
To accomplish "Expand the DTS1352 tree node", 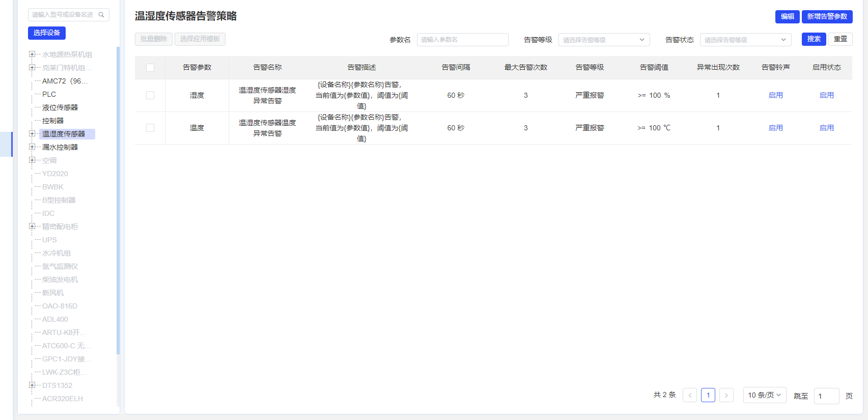I will point(32,385).
